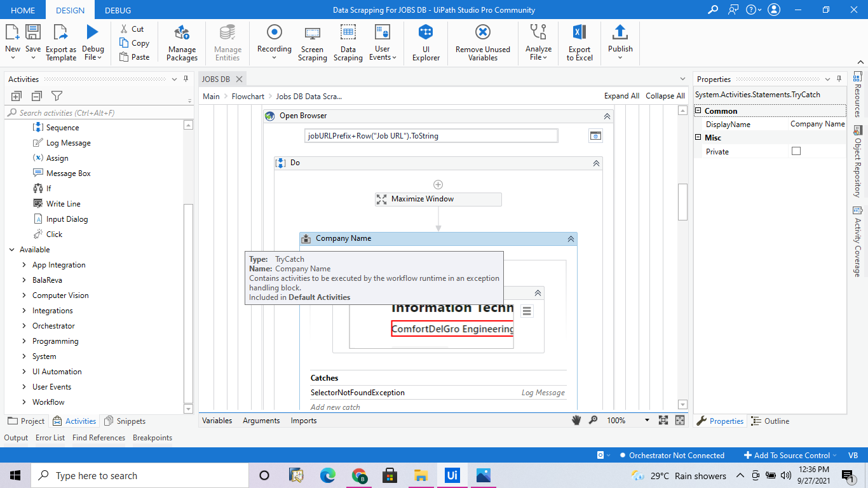Open the browser options icon beside URL field
Viewport: 868px width, 488px height.
(595, 135)
